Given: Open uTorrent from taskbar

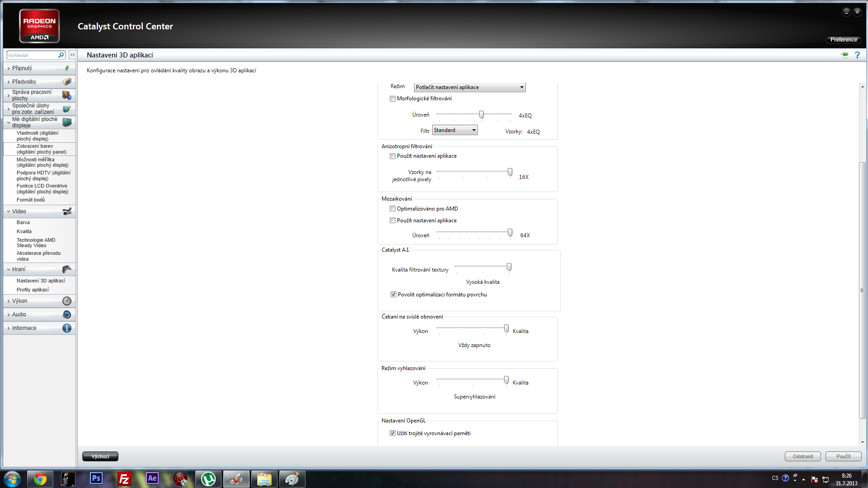Looking at the screenshot, I should [x=208, y=479].
